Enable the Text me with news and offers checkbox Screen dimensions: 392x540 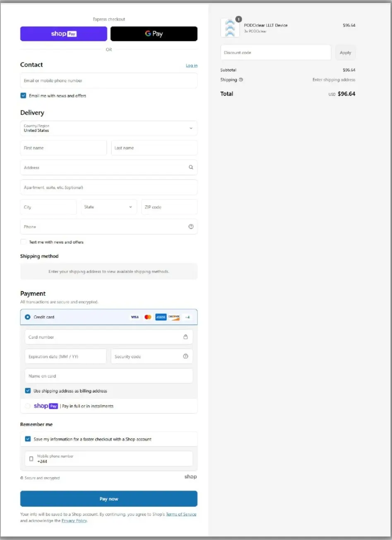coord(23,242)
